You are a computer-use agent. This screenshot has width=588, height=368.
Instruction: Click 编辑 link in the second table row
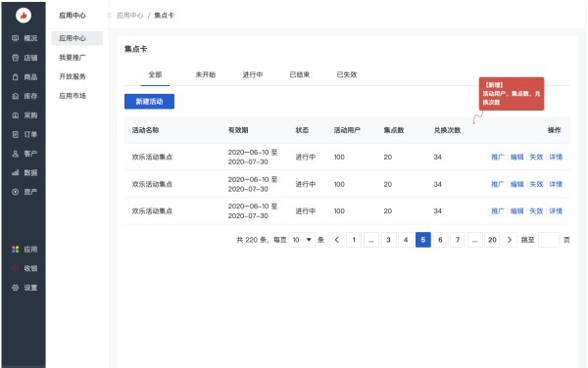(x=516, y=184)
